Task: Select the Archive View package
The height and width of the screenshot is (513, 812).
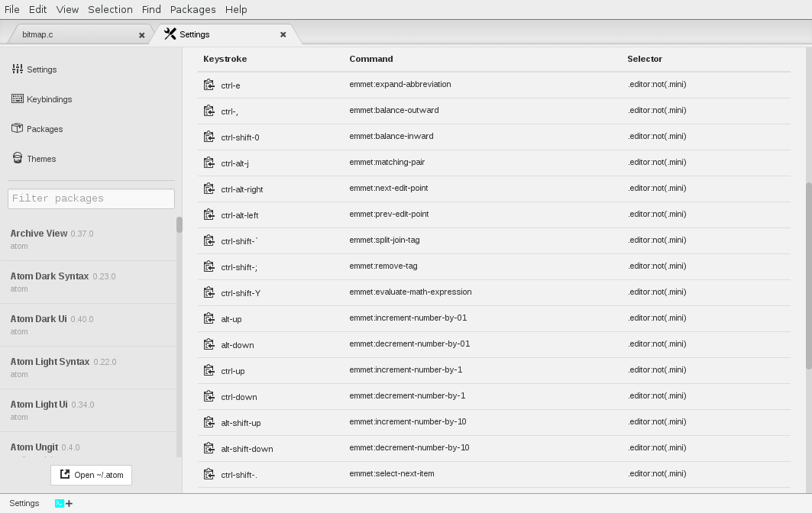Action: [88, 239]
